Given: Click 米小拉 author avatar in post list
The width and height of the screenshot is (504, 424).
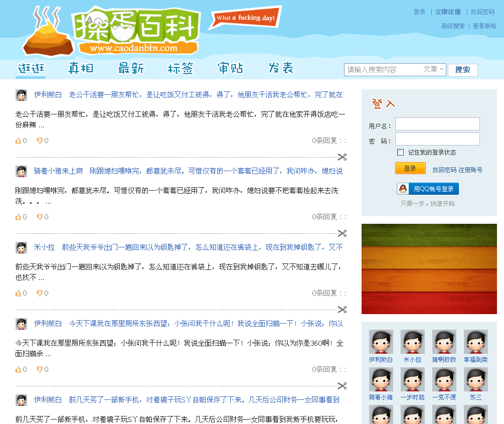Looking at the screenshot, I should pyautogui.click(x=21, y=248).
